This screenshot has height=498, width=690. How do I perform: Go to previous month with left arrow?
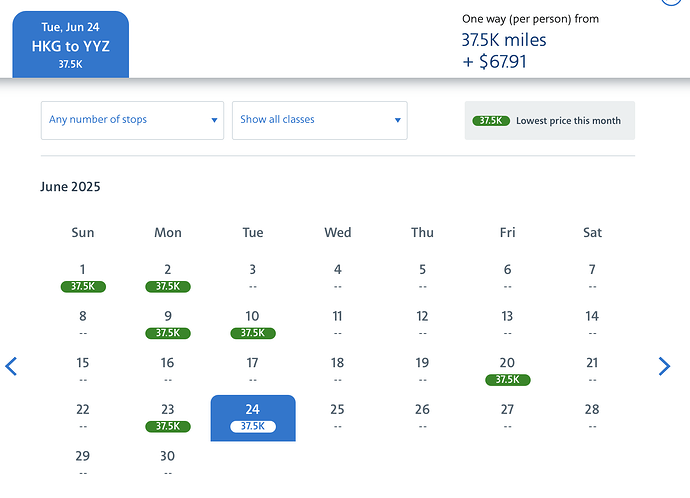click(x=12, y=366)
